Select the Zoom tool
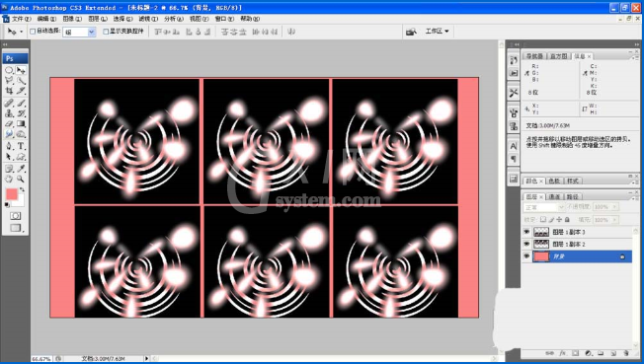This screenshot has height=364, width=644. [21, 179]
